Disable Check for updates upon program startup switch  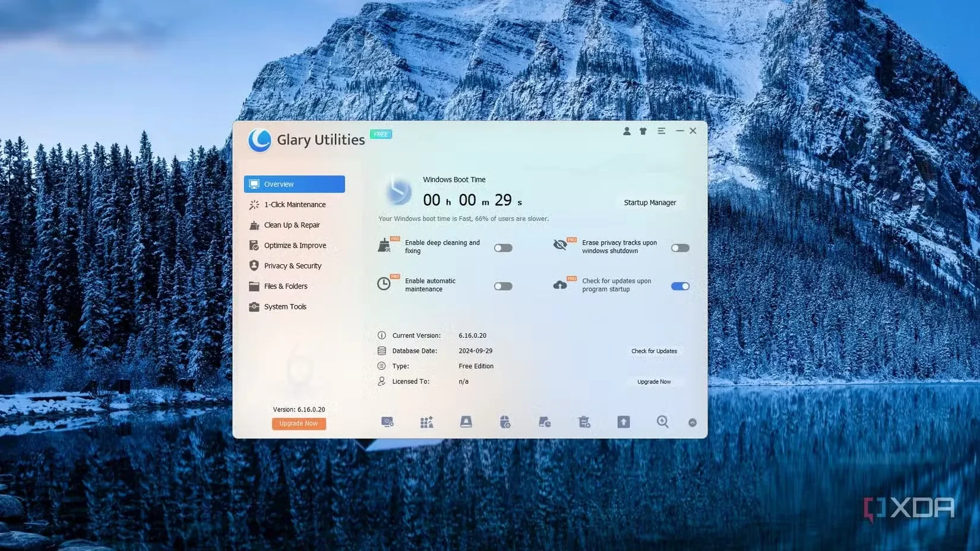680,286
